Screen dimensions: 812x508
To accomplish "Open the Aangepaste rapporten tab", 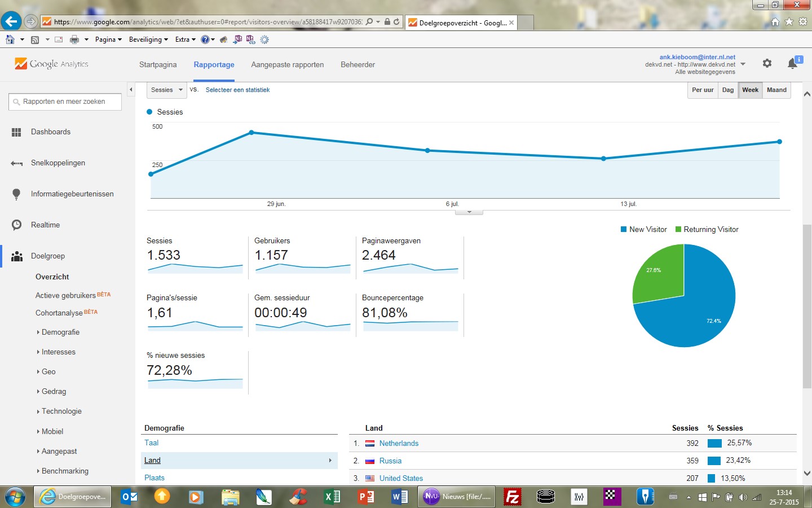I will (288, 65).
